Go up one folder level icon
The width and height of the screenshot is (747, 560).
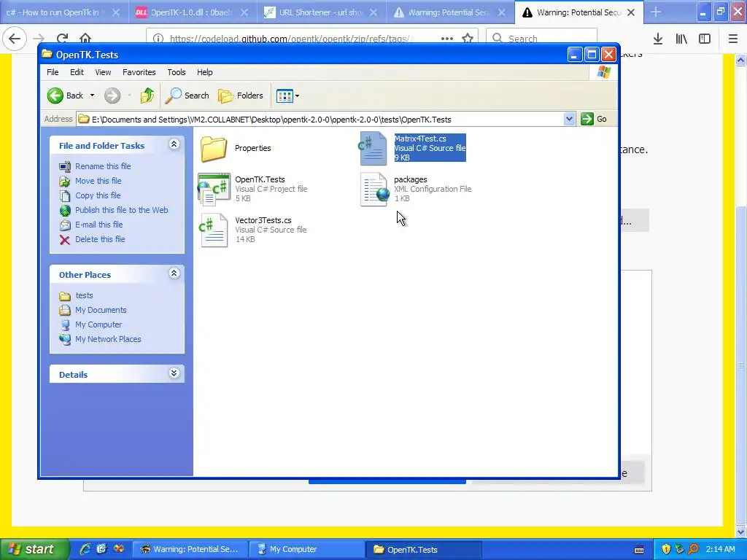(147, 96)
